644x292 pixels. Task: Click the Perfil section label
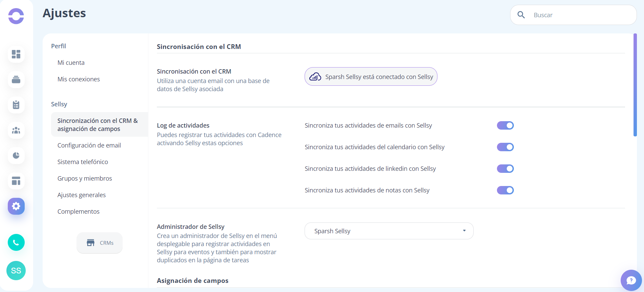pyautogui.click(x=58, y=46)
